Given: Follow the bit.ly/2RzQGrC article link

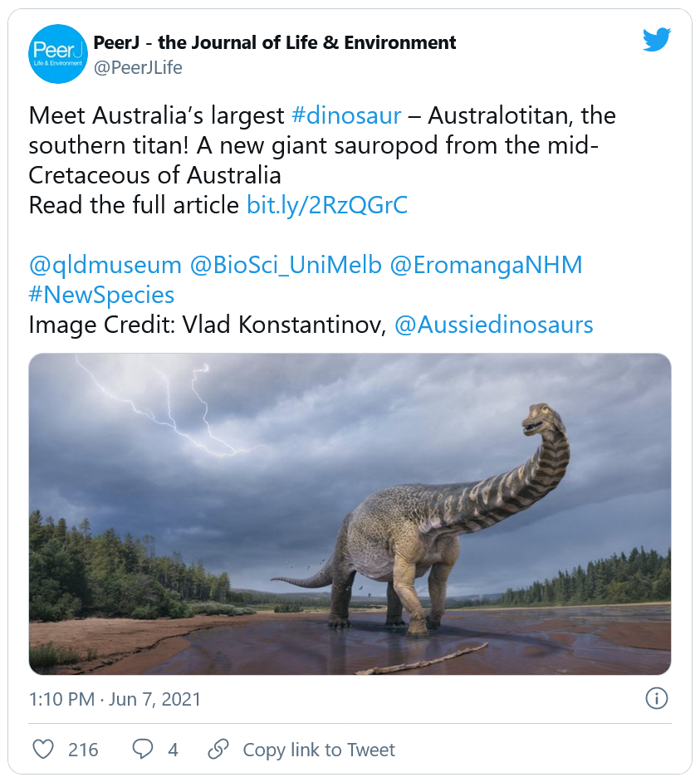Looking at the screenshot, I should [327, 205].
